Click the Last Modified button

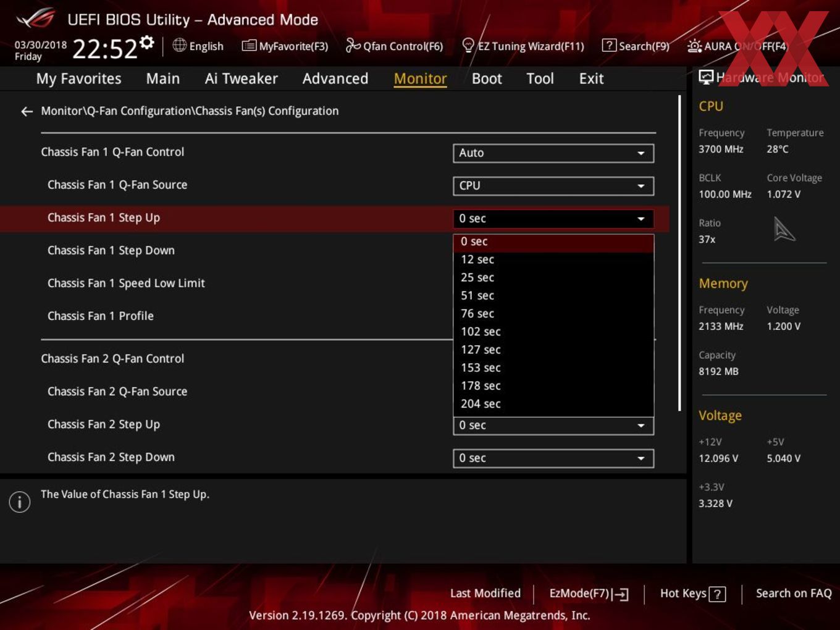pyautogui.click(x=485, y=594)
